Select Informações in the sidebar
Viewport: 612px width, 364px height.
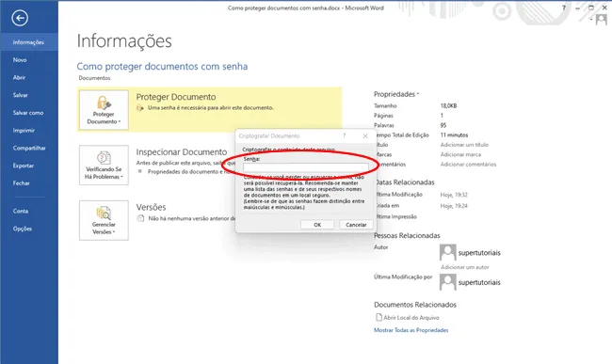click(x=29, y=42)
